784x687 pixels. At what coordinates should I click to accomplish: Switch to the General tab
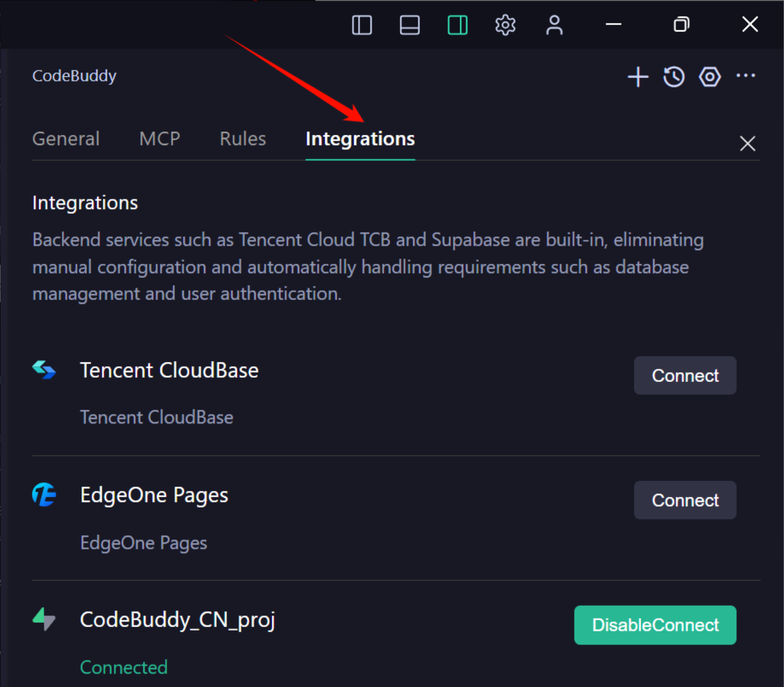click(x=66, y=139)
